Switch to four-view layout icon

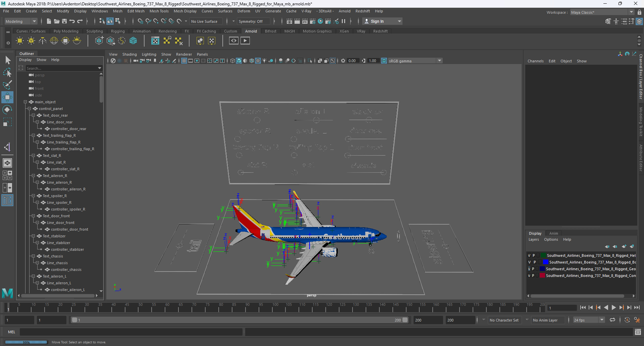(7, 175)
